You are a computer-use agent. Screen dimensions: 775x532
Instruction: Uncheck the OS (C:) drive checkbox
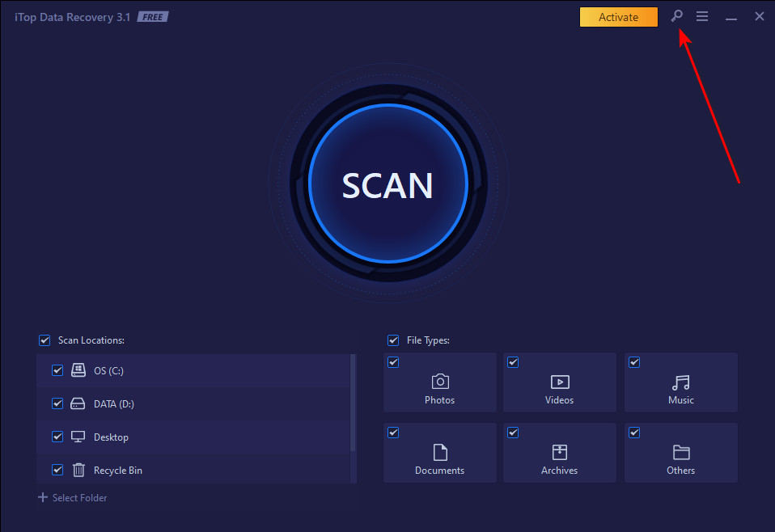click(x=57, y=370)
